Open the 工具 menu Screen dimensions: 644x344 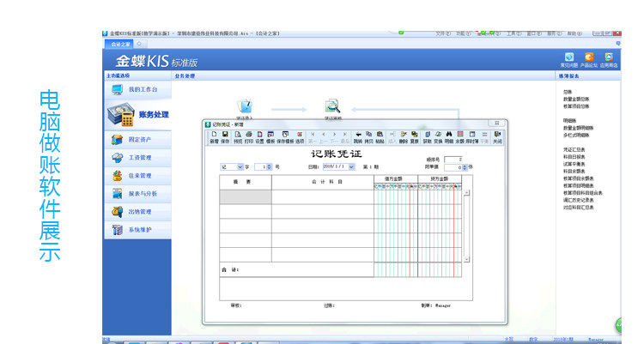(514, 33)
